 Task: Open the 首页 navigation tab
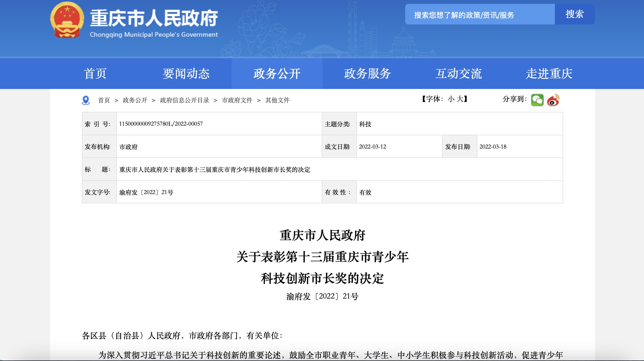[x=95, y=74]
